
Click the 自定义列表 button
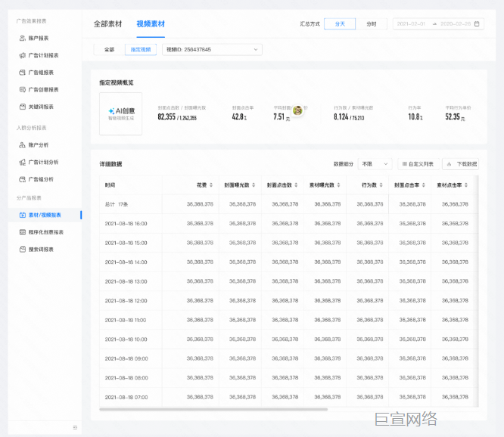[418, 164]
